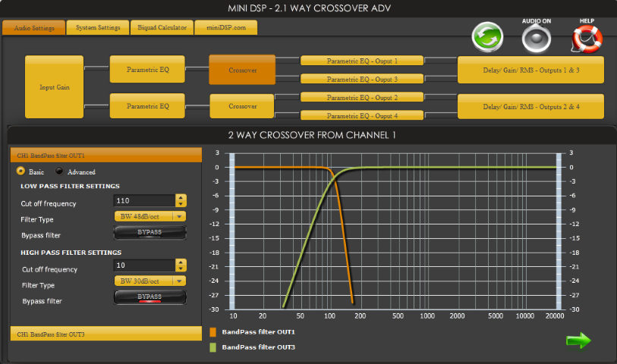Open the lower input Parametric EQ block
617x364 pixels.
[147, 105]
